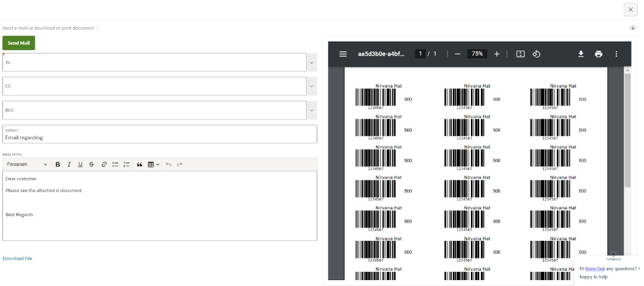Click 'Please see the attached is document' text
644x286 pixels.
pyautogui.click(x=45, y=190)
